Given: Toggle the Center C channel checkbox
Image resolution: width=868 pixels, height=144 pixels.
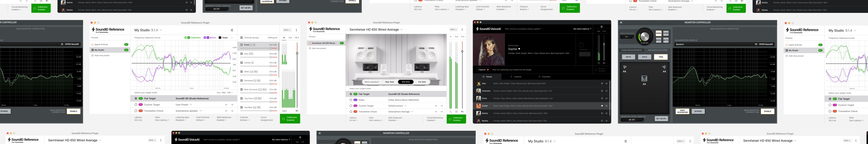Looking at the screenshot, I should [241, 63].
